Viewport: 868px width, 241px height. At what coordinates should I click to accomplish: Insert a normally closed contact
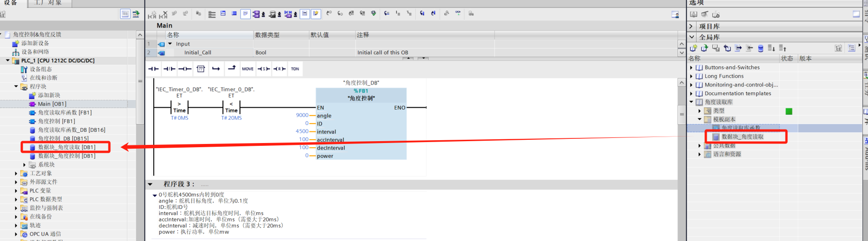point(169,69)
